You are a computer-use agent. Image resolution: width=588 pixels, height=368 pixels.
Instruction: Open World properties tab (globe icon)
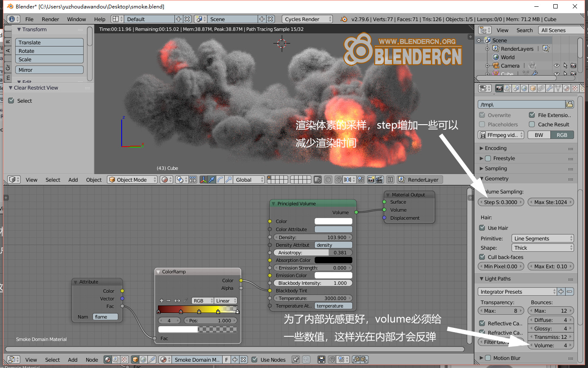coord(524,88)
